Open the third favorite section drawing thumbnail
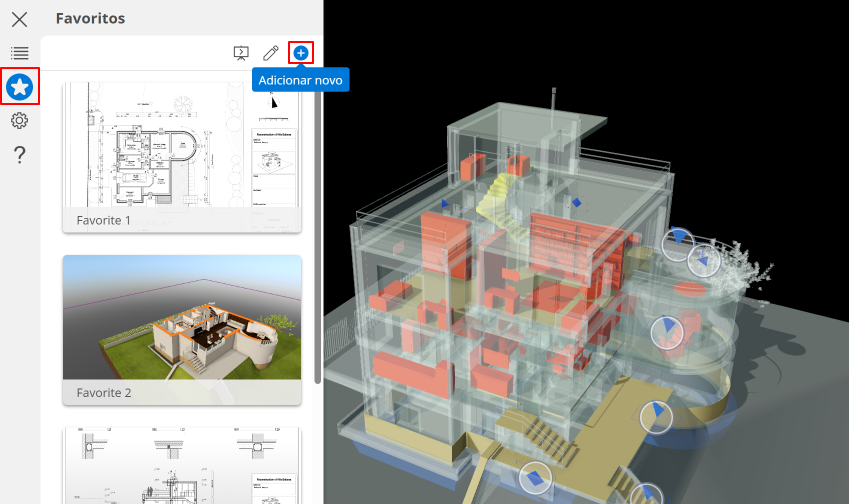 point(182,465)
